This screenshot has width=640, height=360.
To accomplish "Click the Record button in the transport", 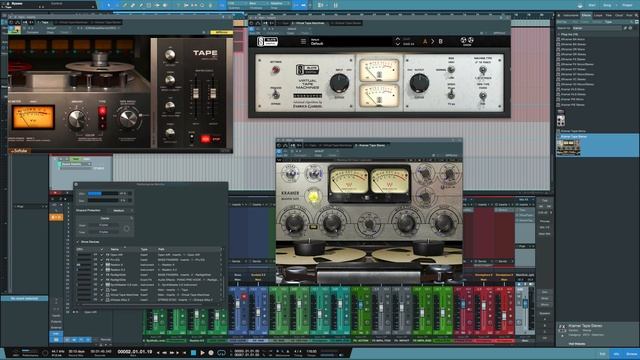I will [x=211, y=353].
